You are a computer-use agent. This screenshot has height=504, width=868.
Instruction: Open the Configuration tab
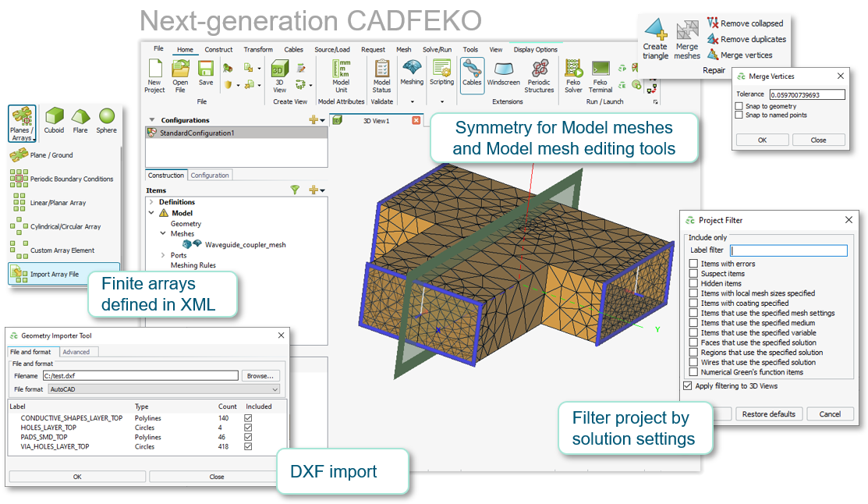211,176
